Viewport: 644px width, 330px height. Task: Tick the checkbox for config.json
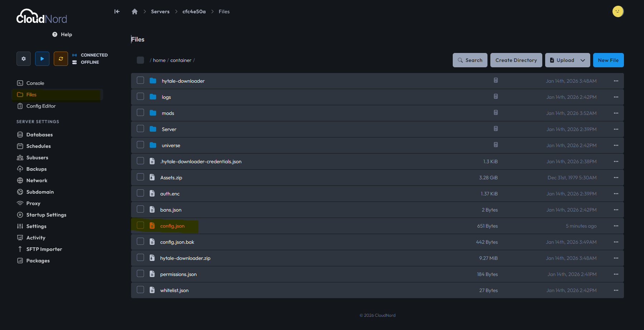140,225
